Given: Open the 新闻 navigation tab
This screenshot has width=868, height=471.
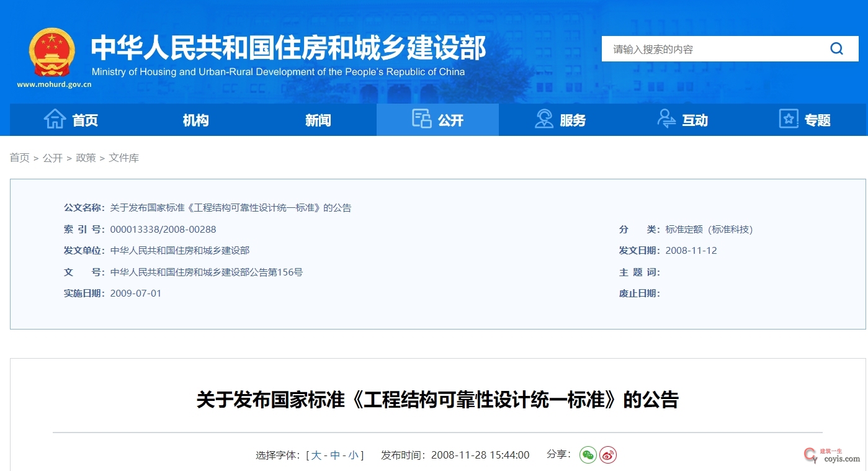Looking at the screenshot, I should click(x=318, y=120).
